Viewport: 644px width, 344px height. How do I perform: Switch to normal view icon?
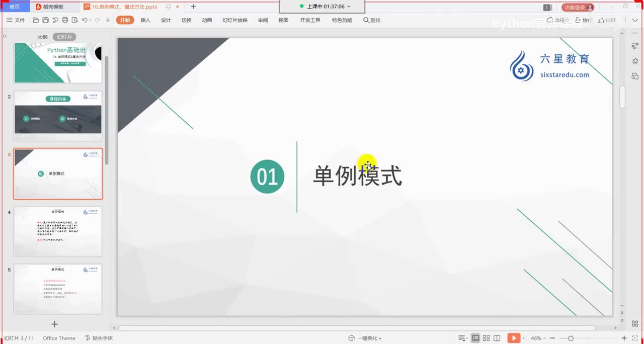point(474,338)
